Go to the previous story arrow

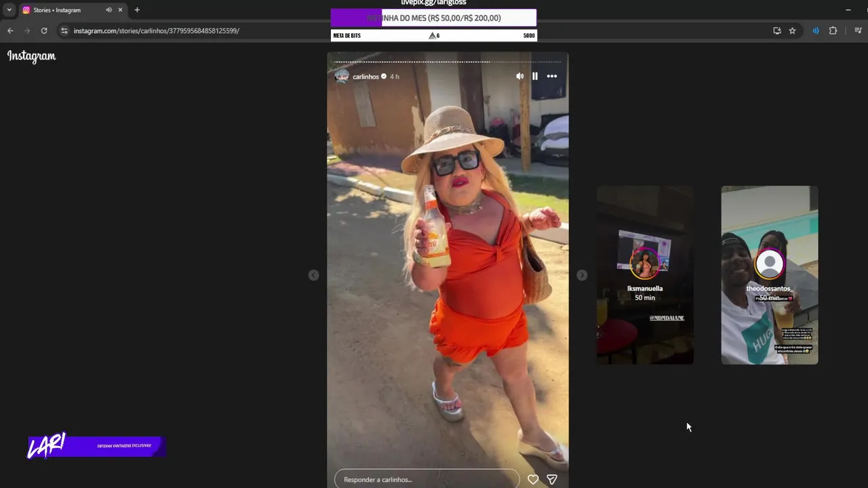tap(313, 275)
